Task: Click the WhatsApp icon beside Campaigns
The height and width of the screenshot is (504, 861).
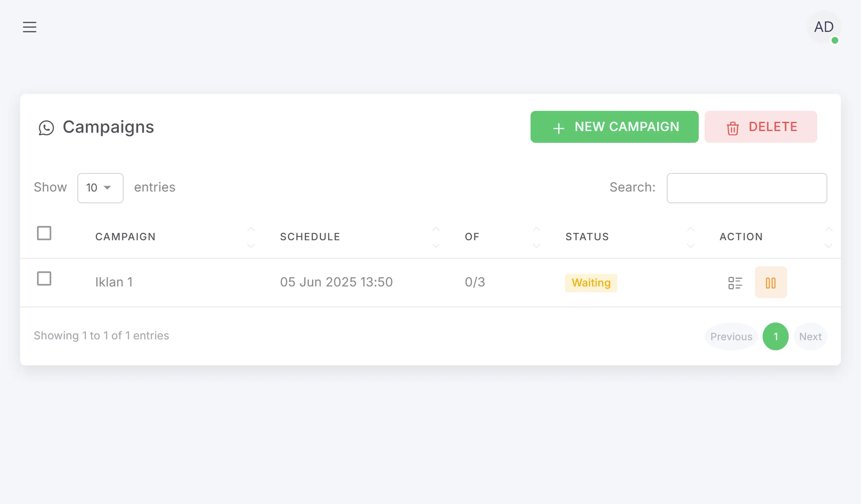Action: click(x=46, y=128)
